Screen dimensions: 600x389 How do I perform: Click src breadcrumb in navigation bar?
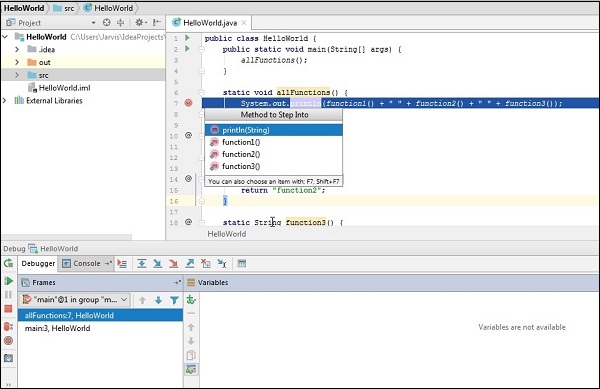coord(64,8)
